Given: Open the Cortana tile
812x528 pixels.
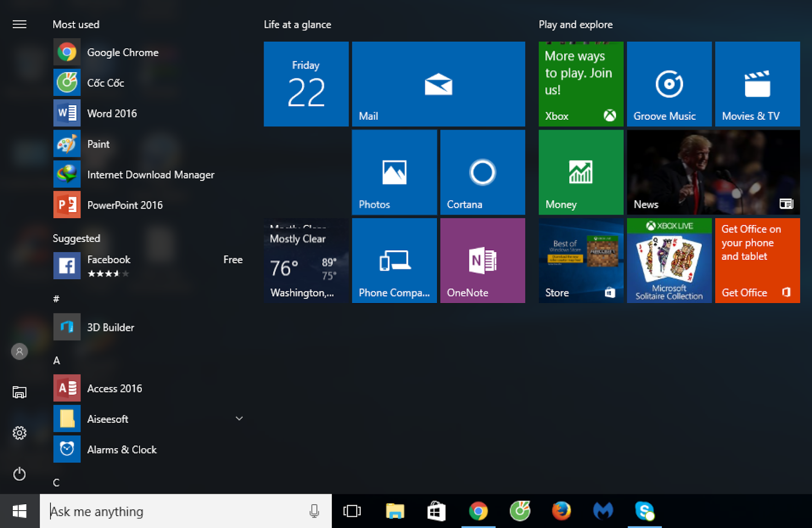Looking at the screenshot, I should (482, 172).
